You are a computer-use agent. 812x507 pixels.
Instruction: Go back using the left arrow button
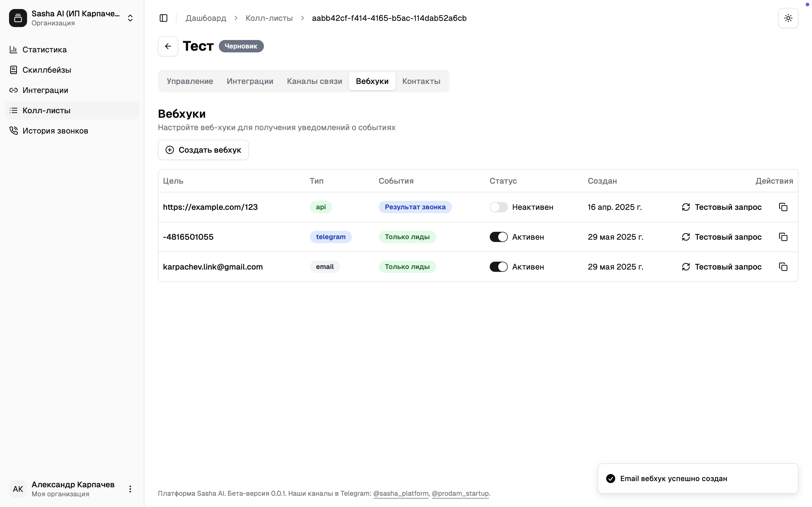pos(168,46)
